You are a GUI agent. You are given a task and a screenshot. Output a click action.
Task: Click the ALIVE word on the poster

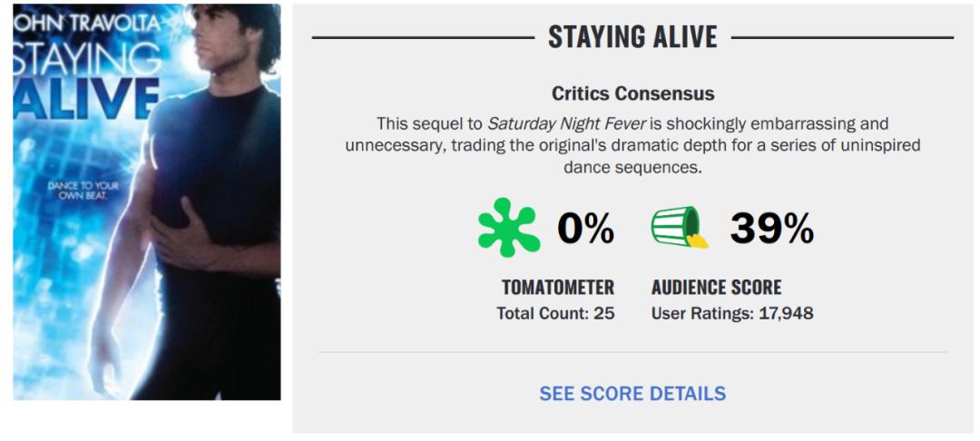click(86, 99)
